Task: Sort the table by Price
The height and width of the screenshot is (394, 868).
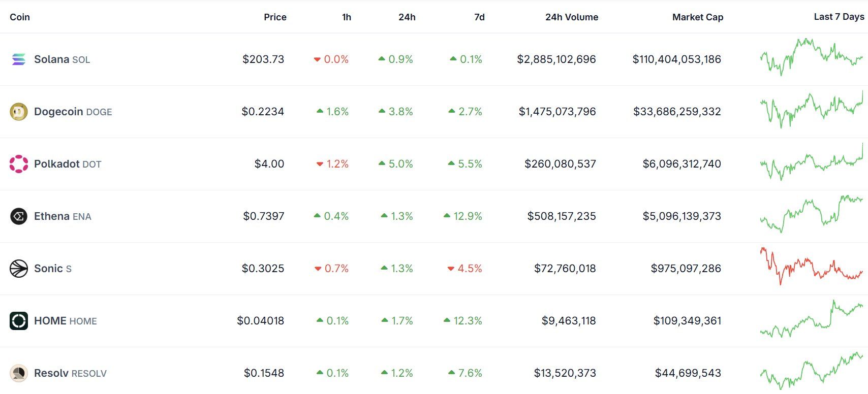Action: (x=275, y=17)
